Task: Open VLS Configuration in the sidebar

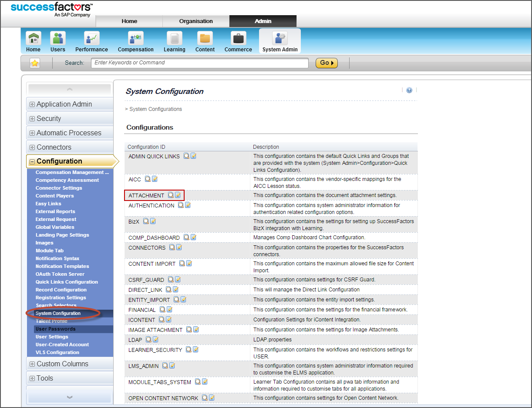Action: pyautogui.click(x=57, y=352)
